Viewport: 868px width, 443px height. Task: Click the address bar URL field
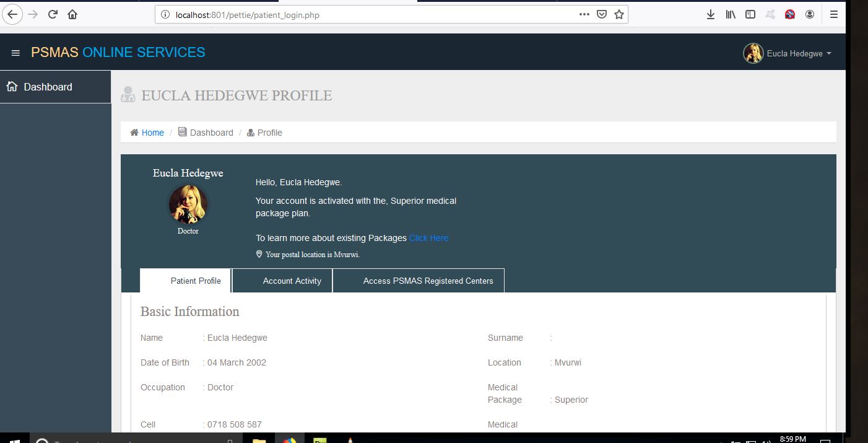pyautogui.click(x=371, y=14)
